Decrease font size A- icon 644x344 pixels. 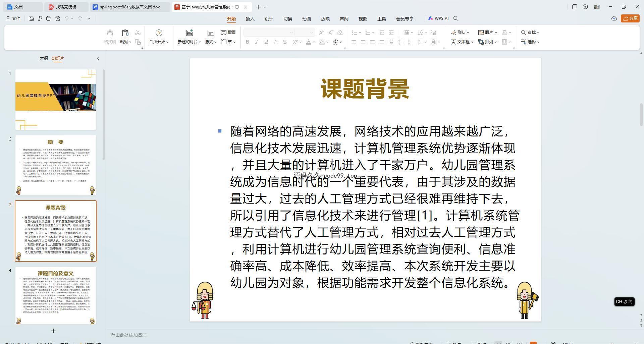331,33
